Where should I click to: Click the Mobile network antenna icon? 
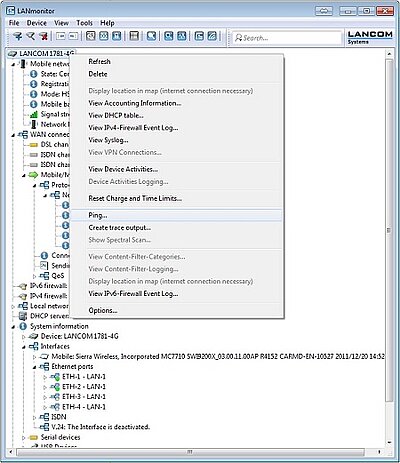pos(23,64)
